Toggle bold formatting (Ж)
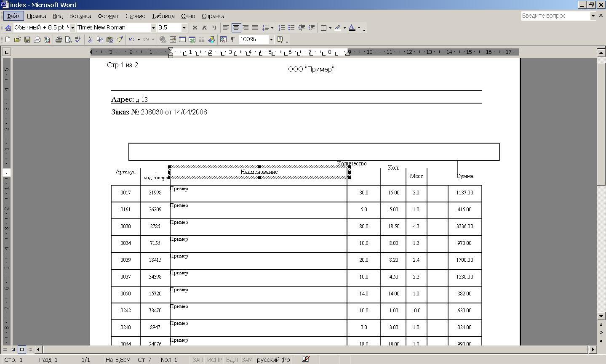The width and height of the screenshot is (606, 364). coord(195,28)
